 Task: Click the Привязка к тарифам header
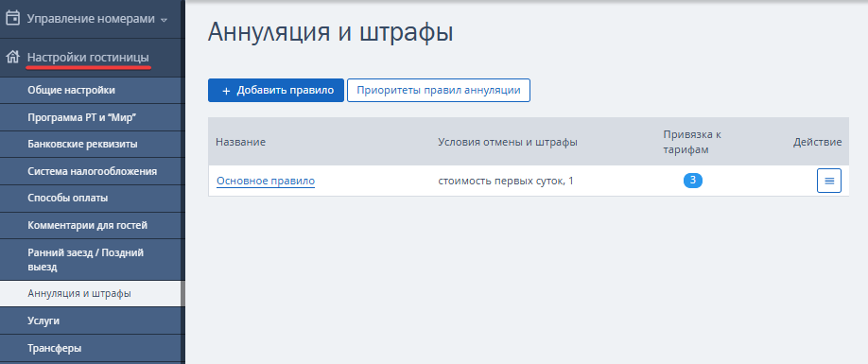point(692,142)
